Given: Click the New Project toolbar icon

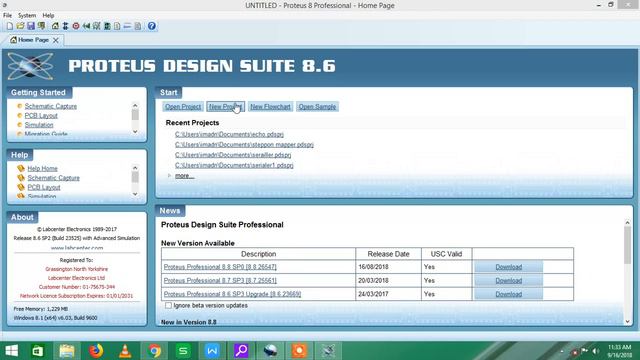Looking at the screenshot, I should 10,26.
